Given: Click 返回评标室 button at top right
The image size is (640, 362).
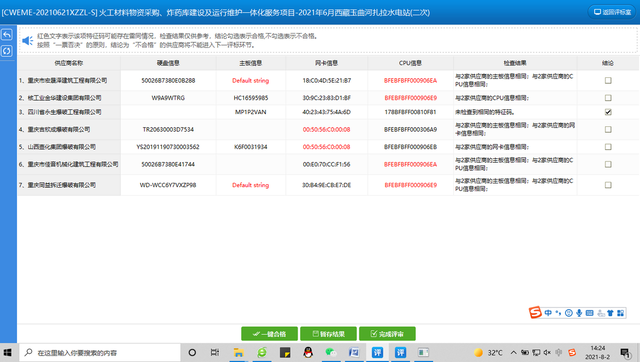Looking at the screenshot, I should point(612,12).
